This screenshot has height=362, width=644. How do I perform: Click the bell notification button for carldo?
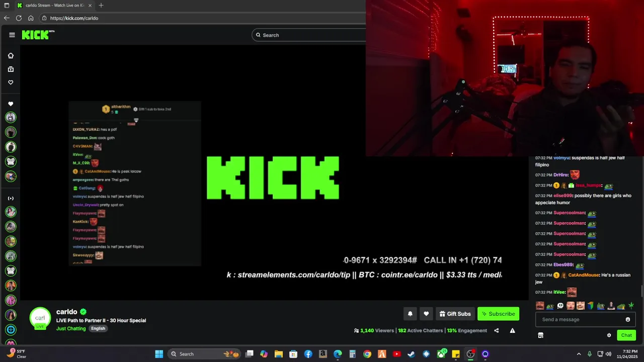click(x=410, y=314)
